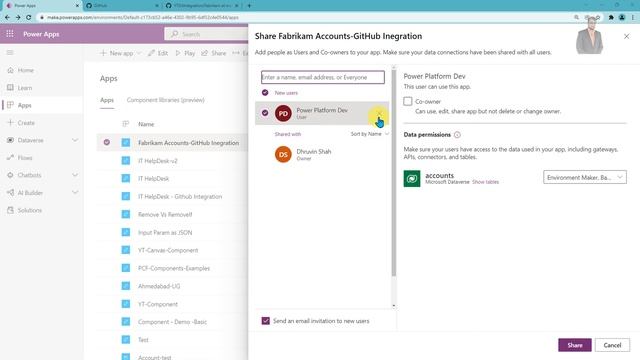Remove Power Platform Dev with the X
Screen dimensions: 640x360
(379, 114)
